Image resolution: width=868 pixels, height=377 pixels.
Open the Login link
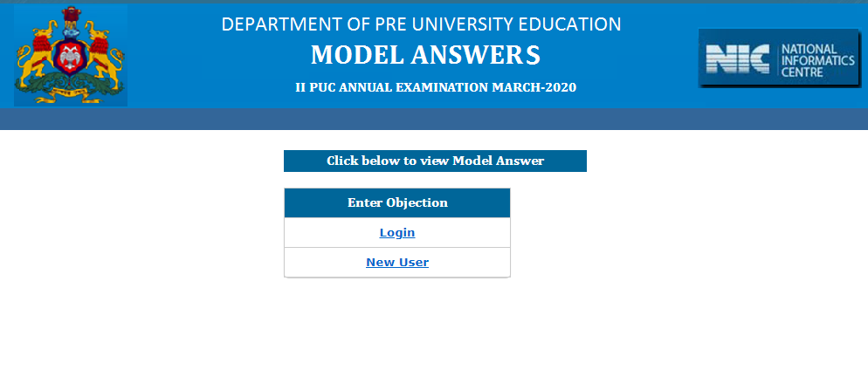click(397, 233)
